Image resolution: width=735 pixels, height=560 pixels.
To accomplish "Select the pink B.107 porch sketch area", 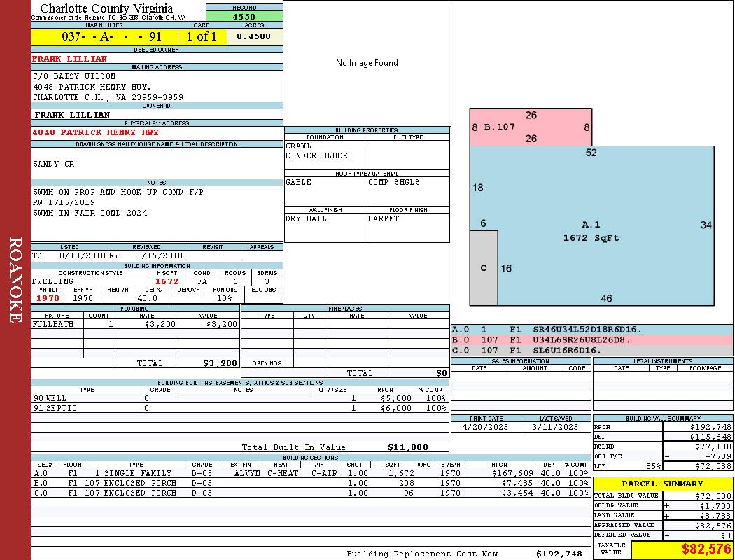I will (x=531, y=127).
